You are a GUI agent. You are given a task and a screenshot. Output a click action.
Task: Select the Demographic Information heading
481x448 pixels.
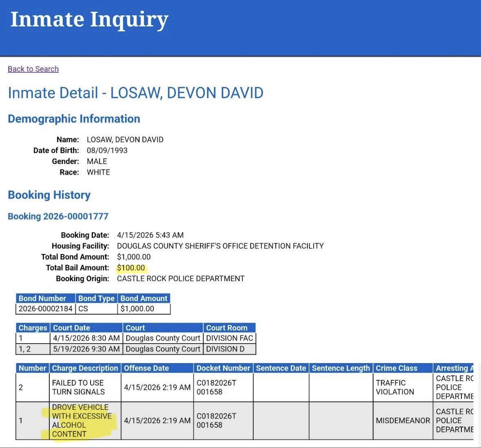(74, 119)
